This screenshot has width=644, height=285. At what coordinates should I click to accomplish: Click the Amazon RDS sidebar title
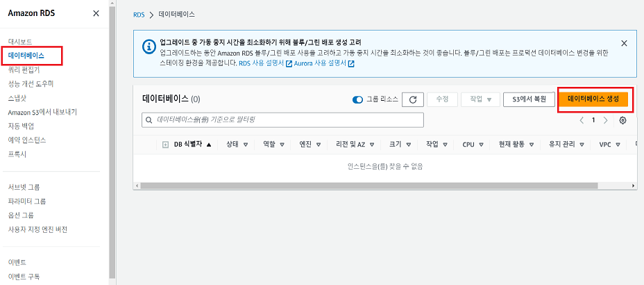coord(31,13)
